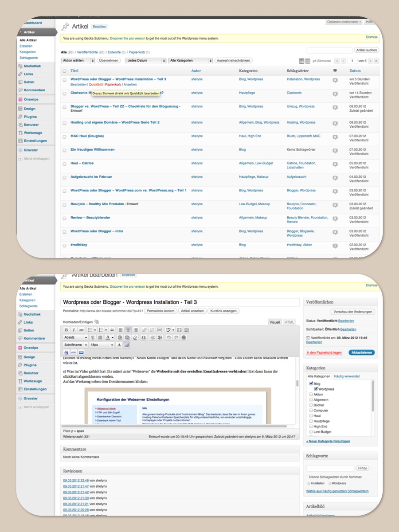Underline text with the U icon
The height and width of the screenshot is (532, 399).
click(x=93, y=337)
